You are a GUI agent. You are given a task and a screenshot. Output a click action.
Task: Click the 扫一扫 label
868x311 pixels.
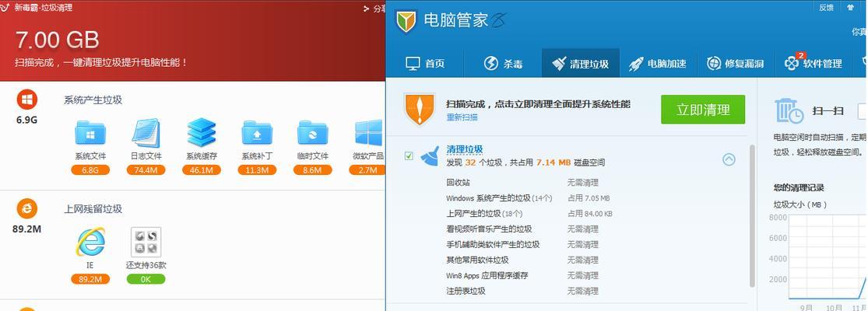click(x=828, y=110)
